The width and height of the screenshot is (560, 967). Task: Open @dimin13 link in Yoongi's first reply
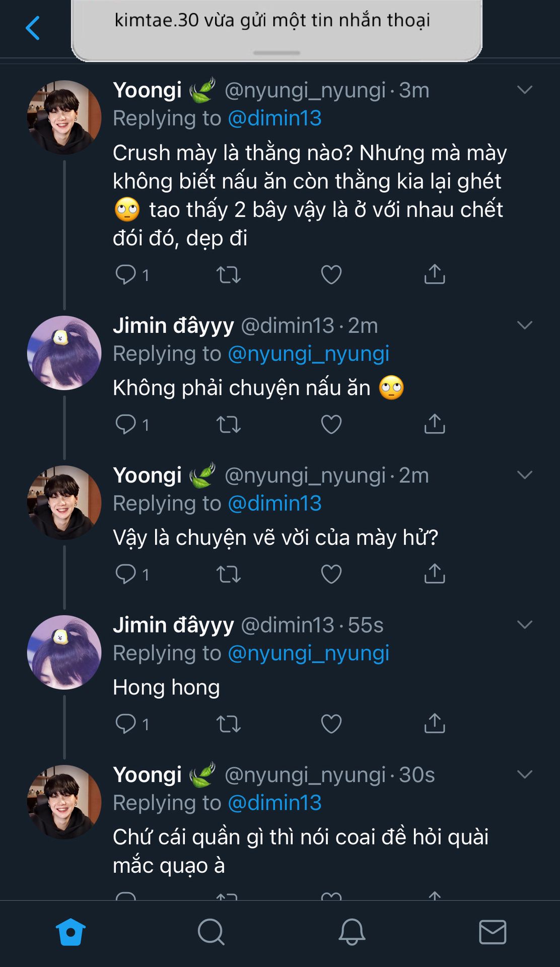pos(275,118)
